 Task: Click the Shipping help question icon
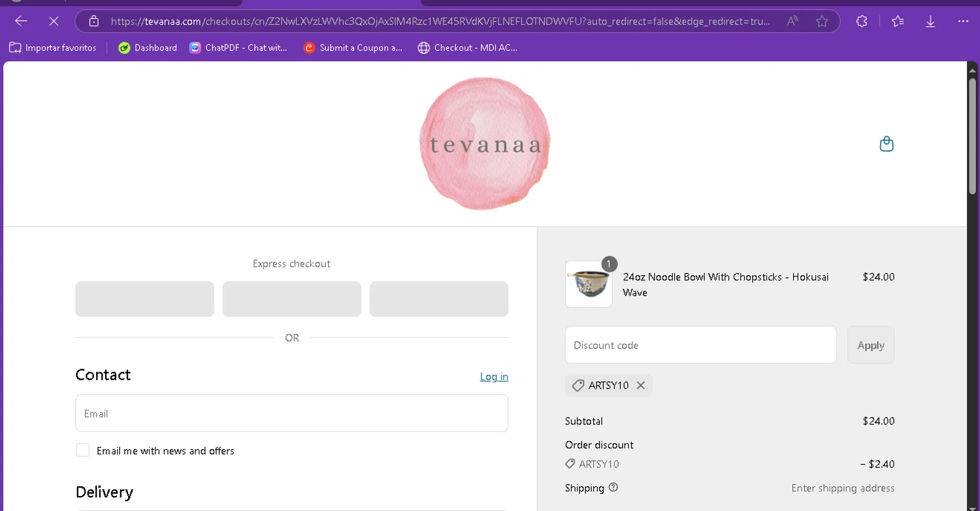(613, 487)
